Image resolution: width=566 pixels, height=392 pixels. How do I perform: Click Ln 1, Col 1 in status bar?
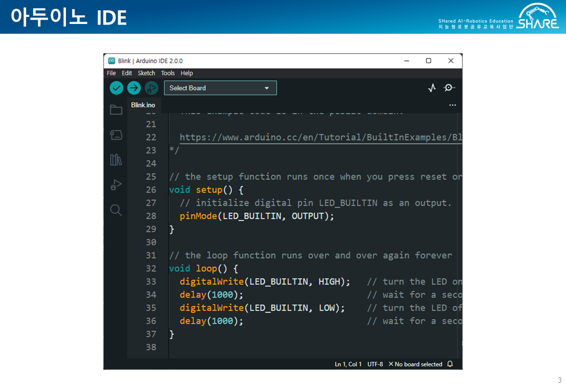click(348, 364)
